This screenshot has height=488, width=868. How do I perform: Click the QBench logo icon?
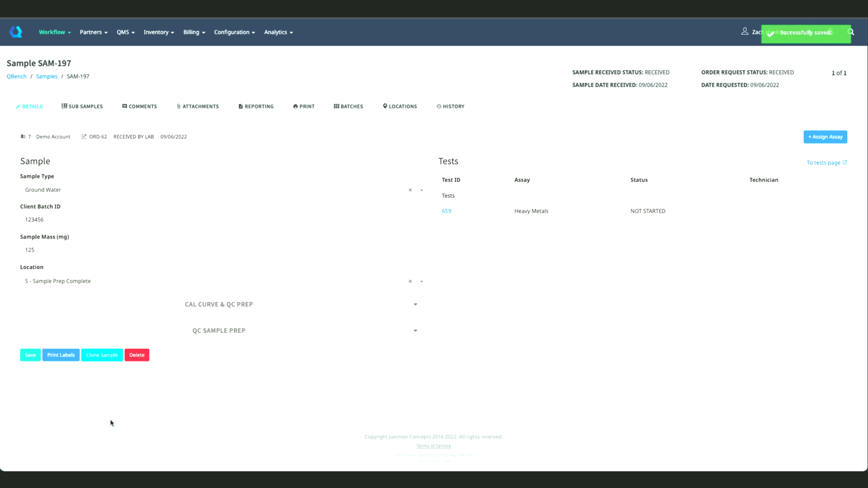(16, 32)
